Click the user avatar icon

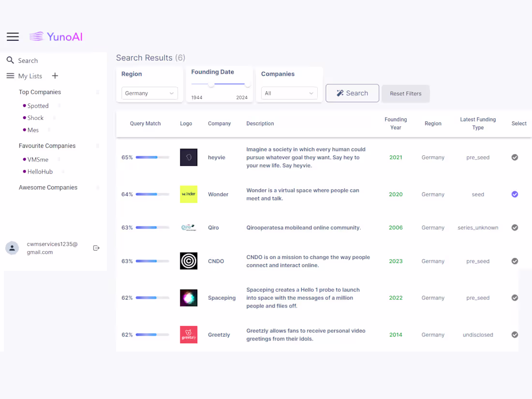tap(12, 248)
